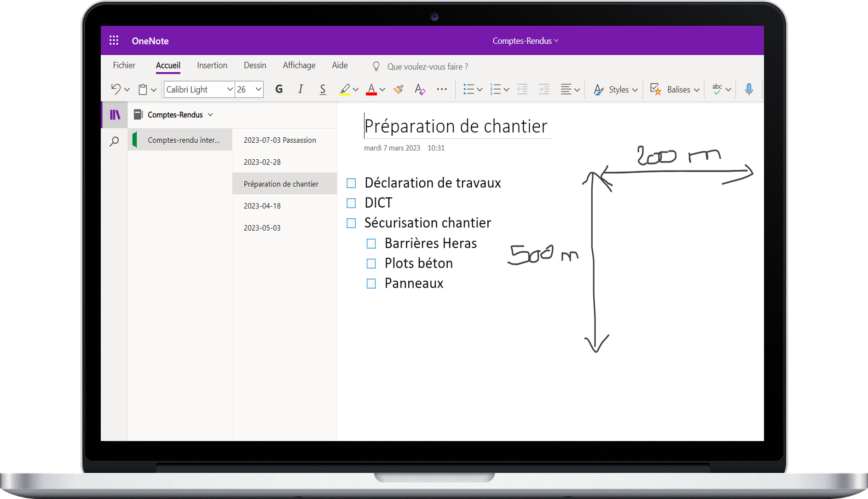Open font color picker arrow
Viewport: 868px width, 499px height.
pyautogui.click(x=382, y=90)
